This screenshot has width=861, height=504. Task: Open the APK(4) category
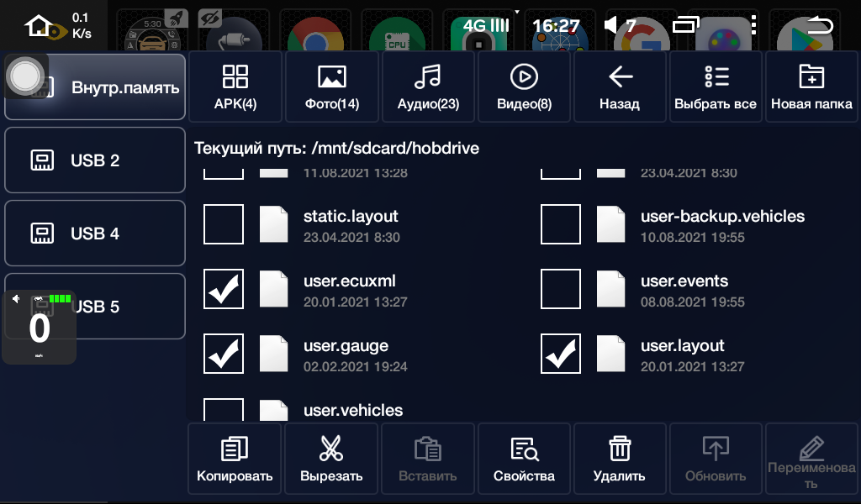pos(235,87)
